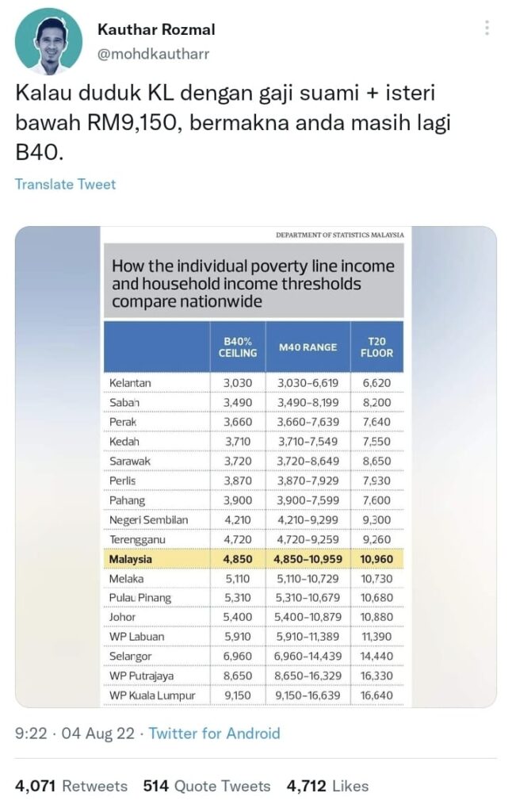
Task: Click the B40% CEILING column header
Action: [x=238, y=347]
